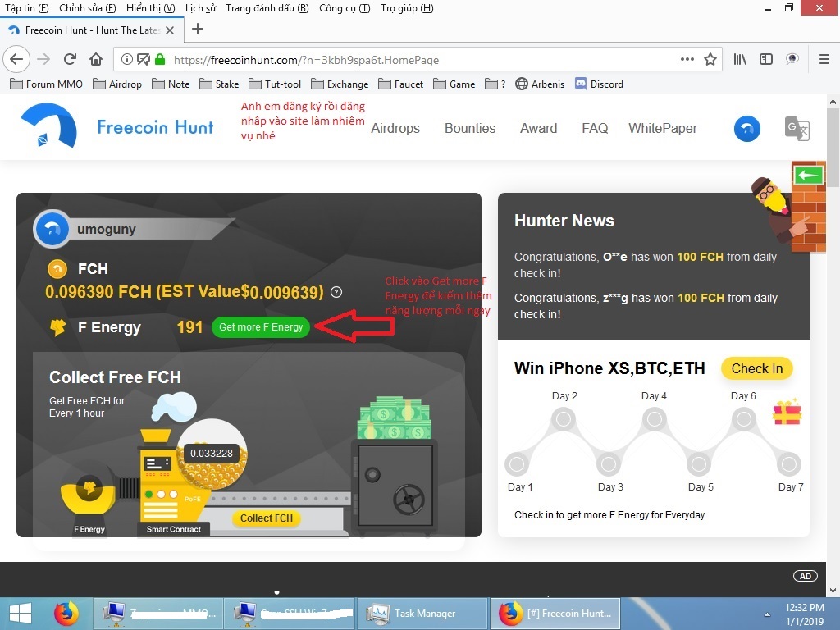The width and height of the screenshot is (840, 630).
Task: Open the FAQ page link
Action: pos(595,129)
